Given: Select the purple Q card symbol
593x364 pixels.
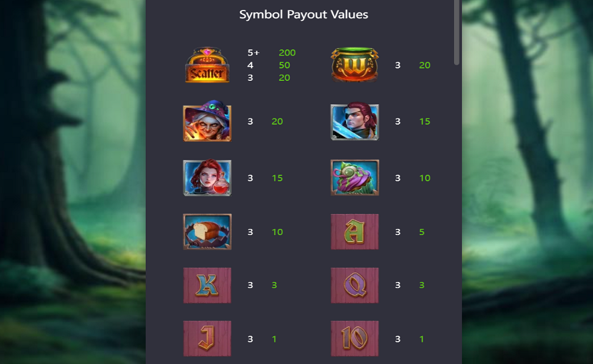Looking at the screenshot, I should pos(355,286).
